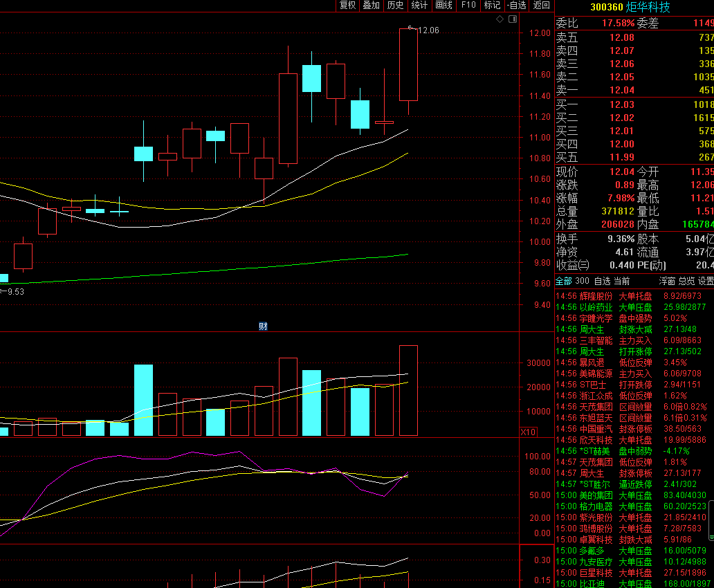Viewport: 714px width, 588px height.
Task: Select the 买五 11.99 order row
Action: pyautogui.click(x=634, y=158)
